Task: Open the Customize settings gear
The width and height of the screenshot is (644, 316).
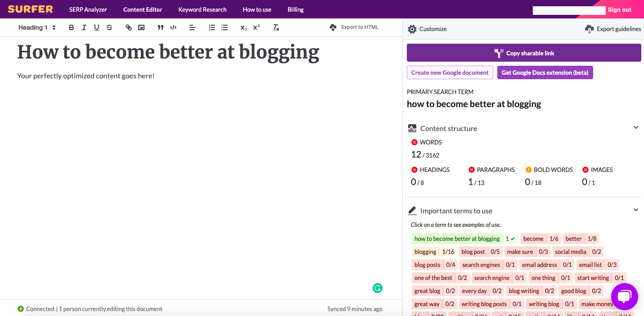Action: (x=412, y=29)
